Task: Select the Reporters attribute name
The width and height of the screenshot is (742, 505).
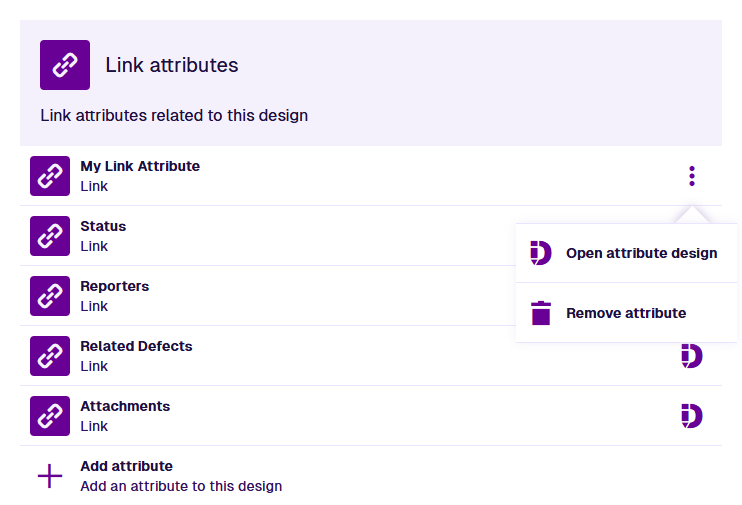Action: coord(114,286)
